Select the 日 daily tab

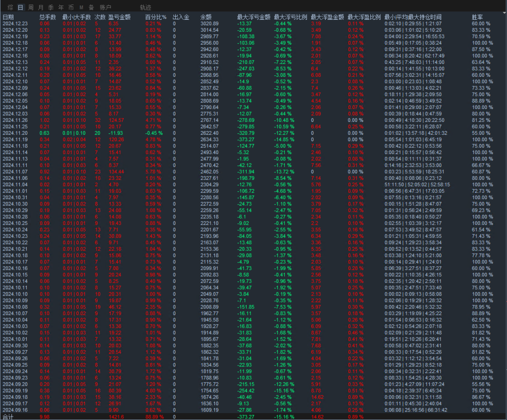tap(20, 7)
